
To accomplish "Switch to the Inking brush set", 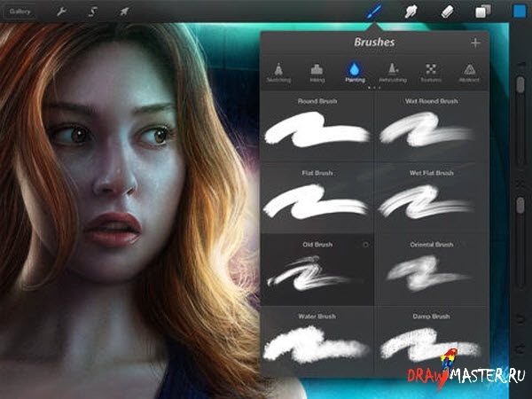I will click(x=317, y=73).
